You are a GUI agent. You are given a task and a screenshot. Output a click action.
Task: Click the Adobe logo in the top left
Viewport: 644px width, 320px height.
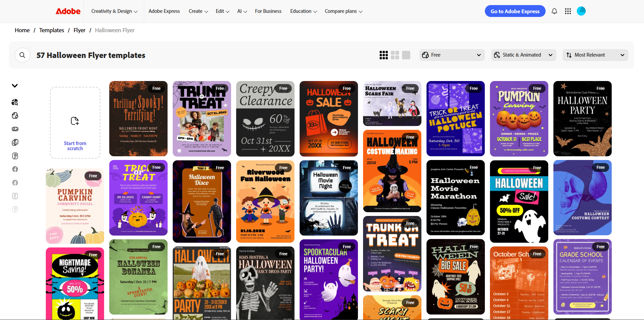pos(68,11)
